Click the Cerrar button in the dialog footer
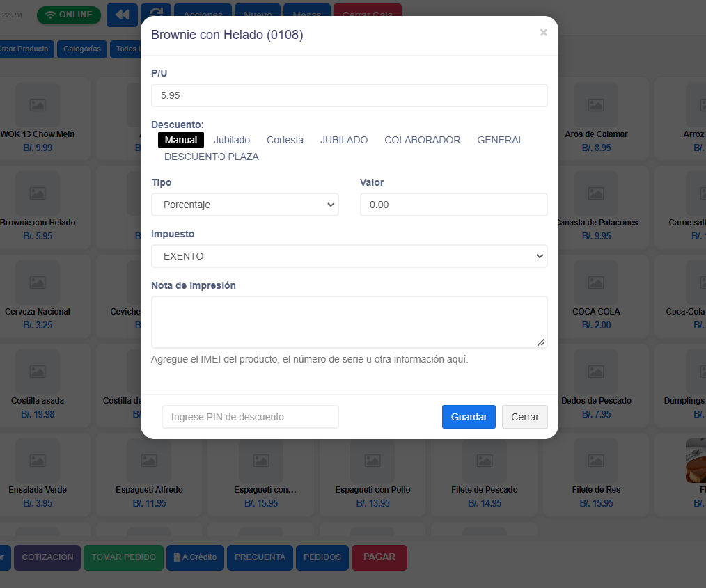Screen dimensions: 706x588 tap(525, 417)
